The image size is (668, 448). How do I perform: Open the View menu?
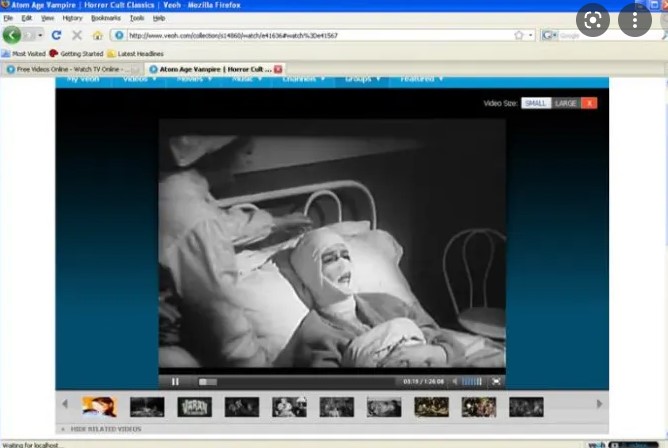click(x=47, y=18)
